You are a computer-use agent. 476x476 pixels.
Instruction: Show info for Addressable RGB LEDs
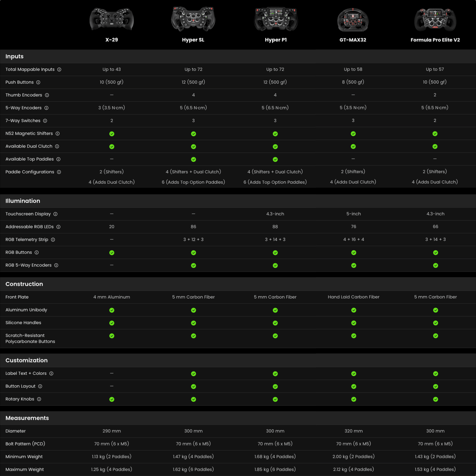tap(58, 227)
